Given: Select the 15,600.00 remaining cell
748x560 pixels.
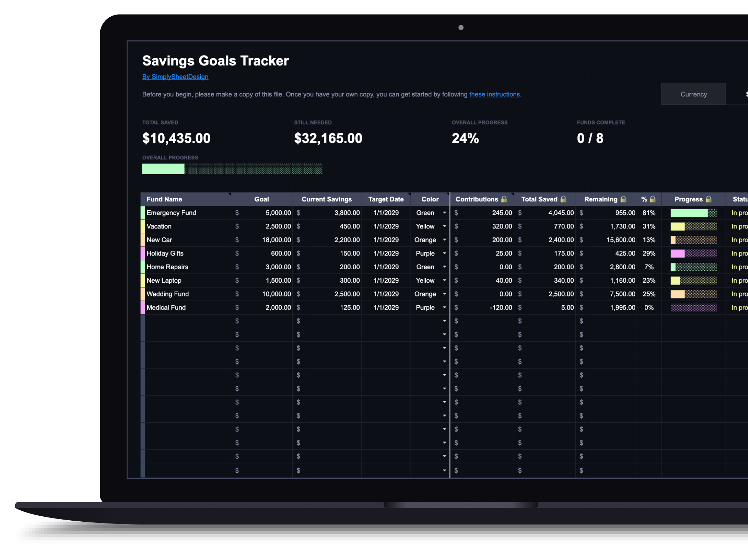Looking at the screenshot, I should pos(606,240).
